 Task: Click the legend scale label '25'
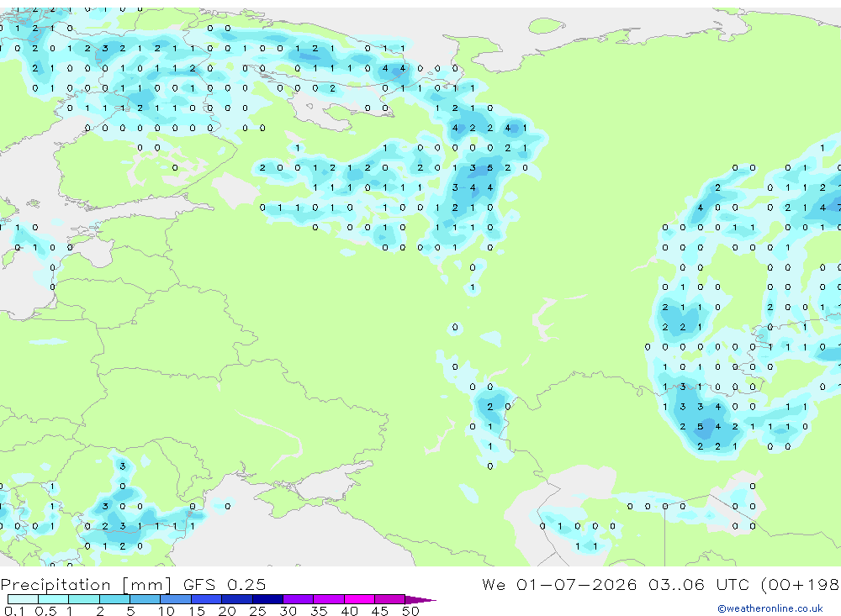point(258,611)
